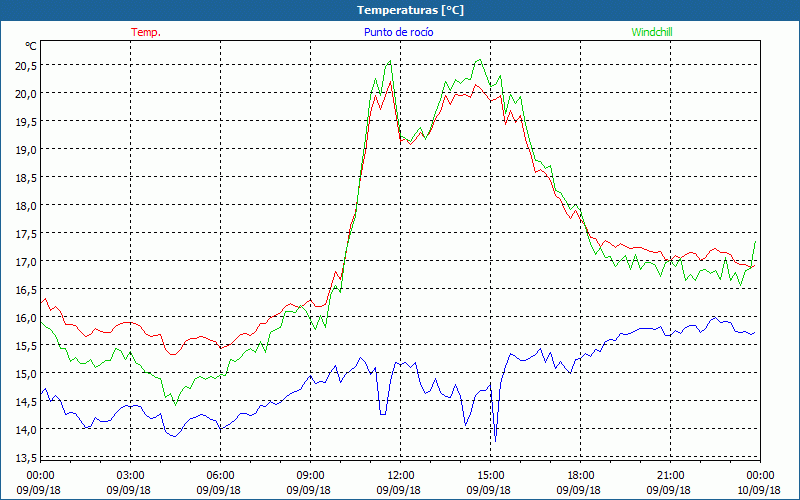Click the Punto de rocío legend label
Image resolution: width=800 pixels, height=500 pixels.
point(398,32)
